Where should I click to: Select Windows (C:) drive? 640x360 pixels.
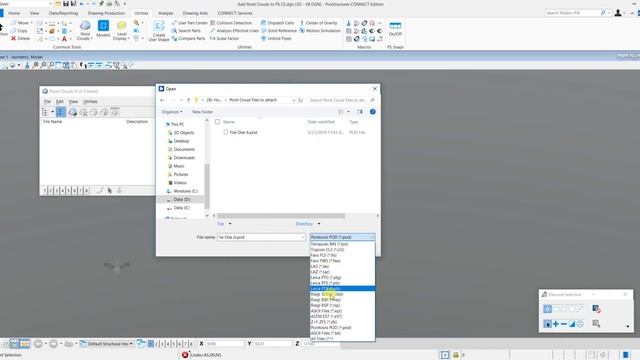coord(185,191)
